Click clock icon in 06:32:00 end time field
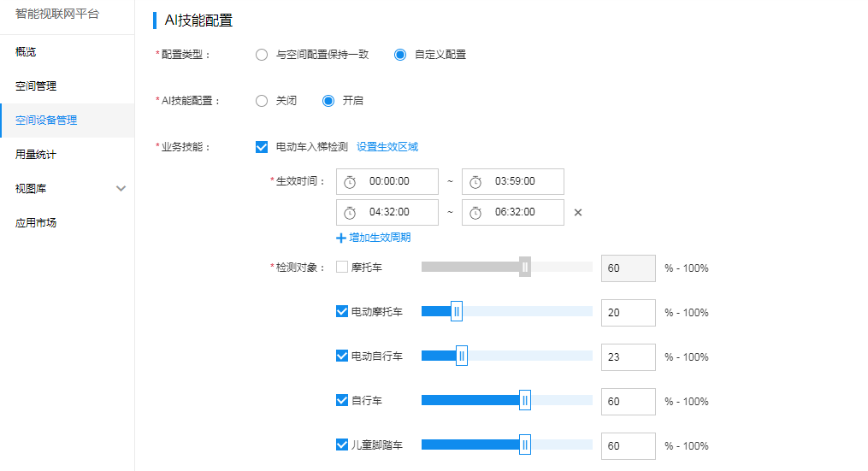The height and width of the screenshot is (471, 868). click(475, 213)
